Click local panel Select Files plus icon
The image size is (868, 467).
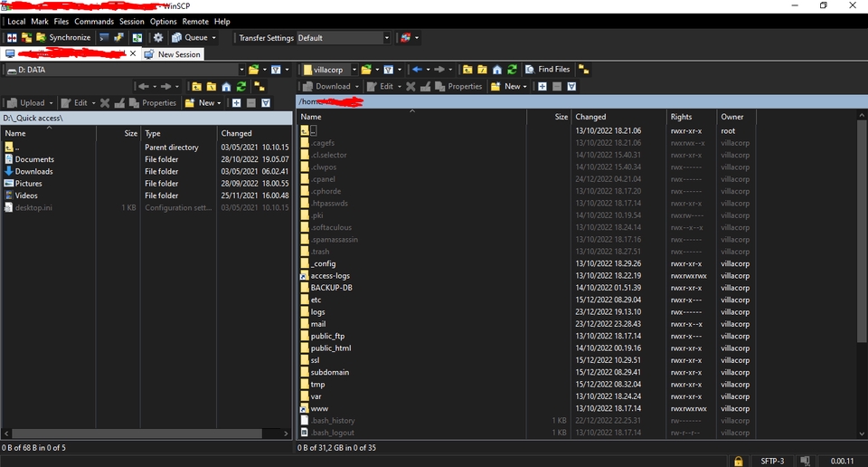(x=236, y=103)
